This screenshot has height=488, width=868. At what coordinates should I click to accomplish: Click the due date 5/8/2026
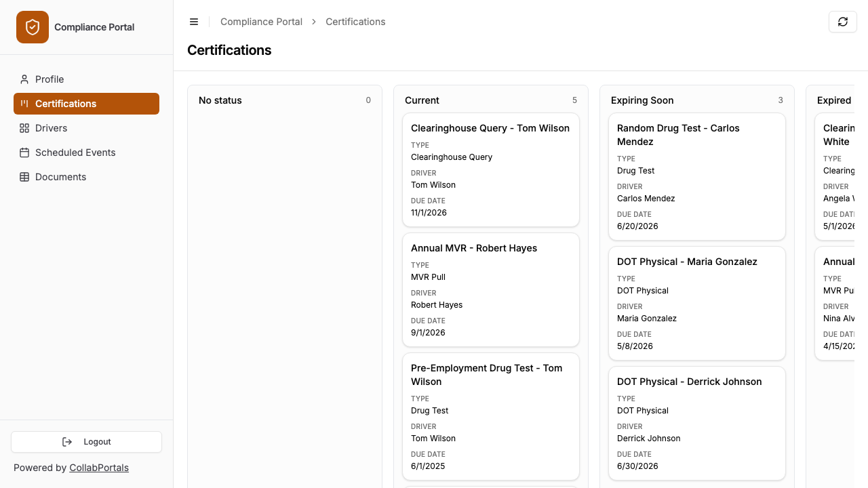click(x=635, y=346)
